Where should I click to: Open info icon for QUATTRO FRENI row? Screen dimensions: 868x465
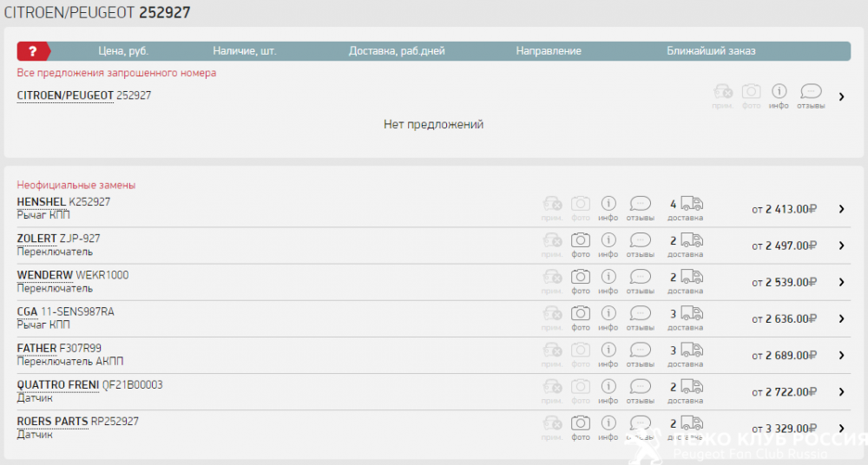coord(608,386)
